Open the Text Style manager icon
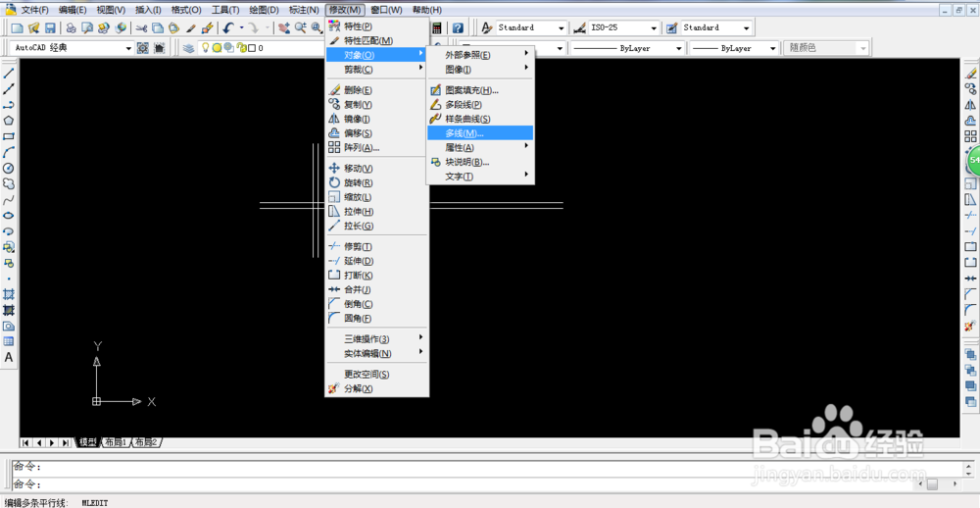This screenshot has height=508, width=980. (x=487, y=27)
